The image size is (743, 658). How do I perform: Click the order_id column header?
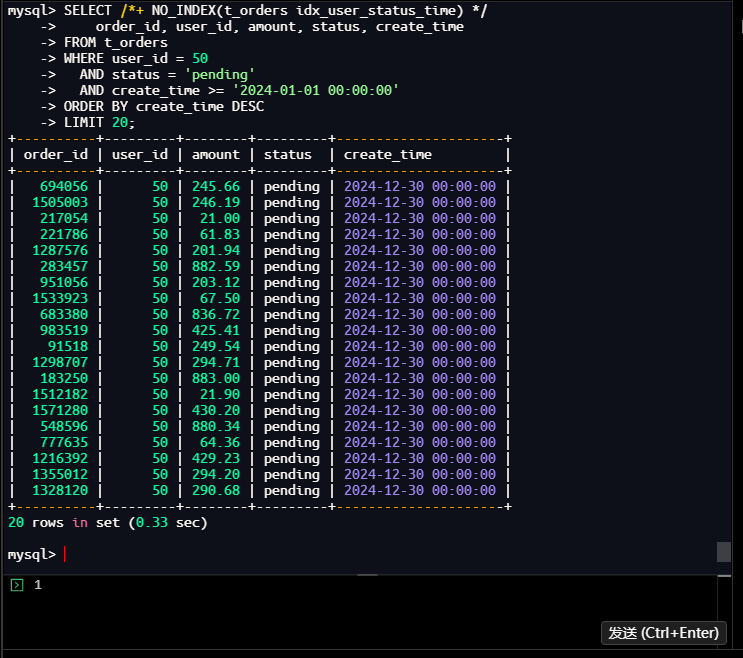56,155
